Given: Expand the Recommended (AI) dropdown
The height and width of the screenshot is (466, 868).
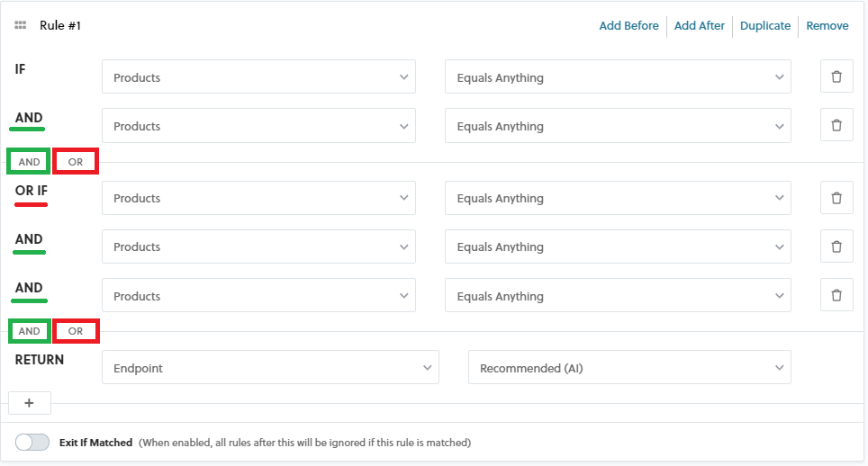Looking at the screenshot, I should (x=629, y=368).
